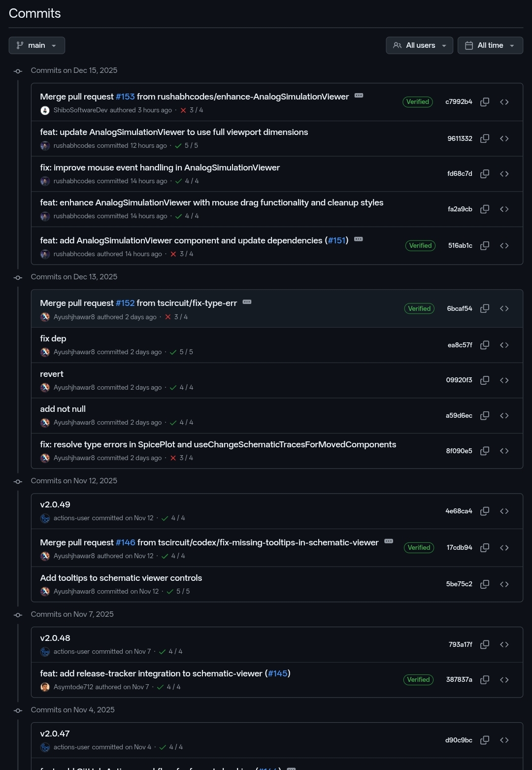Screen dimensions: 532x770
Task: Click rushabhcodes avatar on commit 9611332
Action: 45,146
